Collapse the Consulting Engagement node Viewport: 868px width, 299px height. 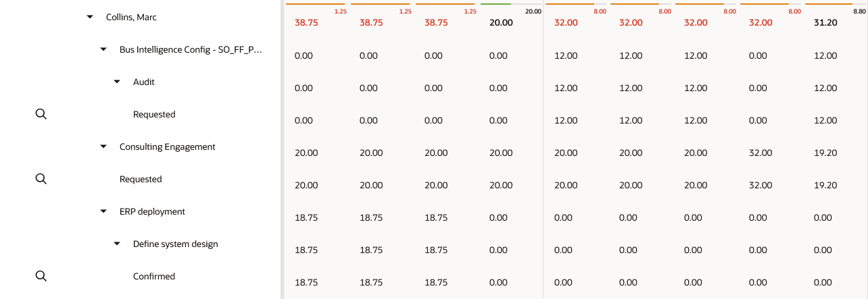click(103, 146)
